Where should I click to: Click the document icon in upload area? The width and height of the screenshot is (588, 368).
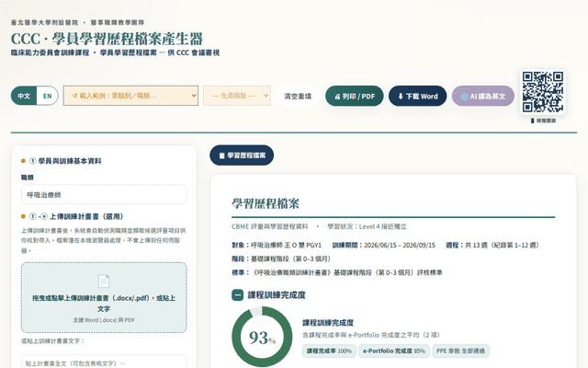pyautogui.click(x=104, y=281)
